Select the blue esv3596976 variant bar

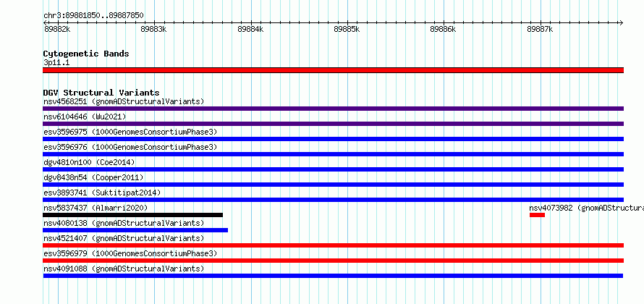coord(333,154)
